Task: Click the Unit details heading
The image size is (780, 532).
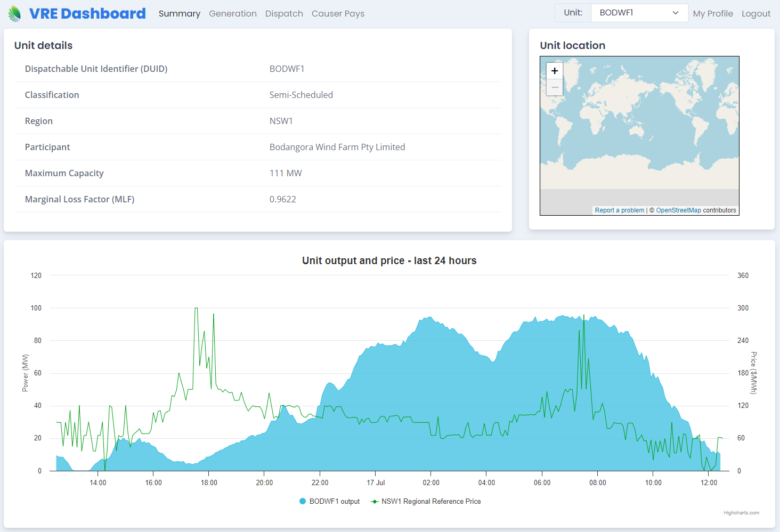Action: point(44,45)
